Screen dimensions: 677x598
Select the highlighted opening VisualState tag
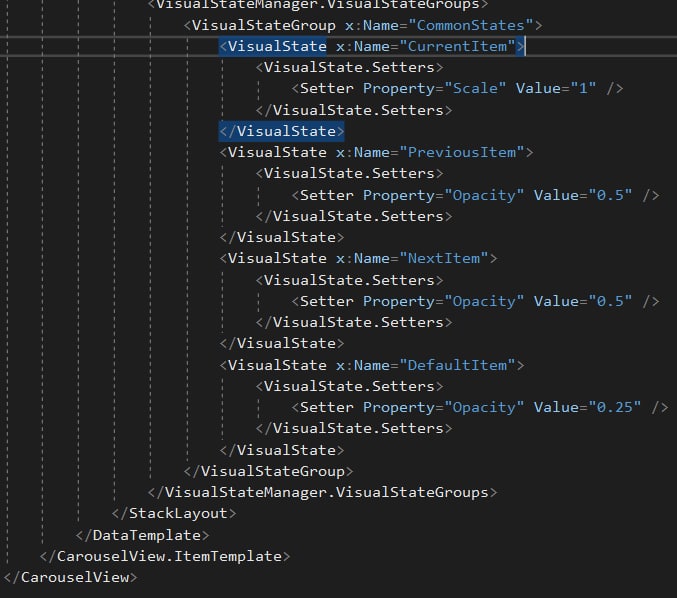273,46
